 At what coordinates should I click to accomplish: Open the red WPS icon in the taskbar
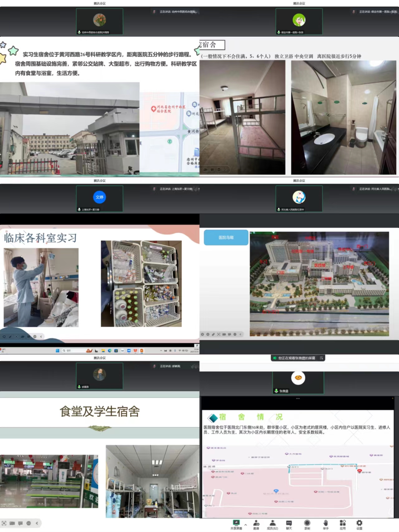135,351
